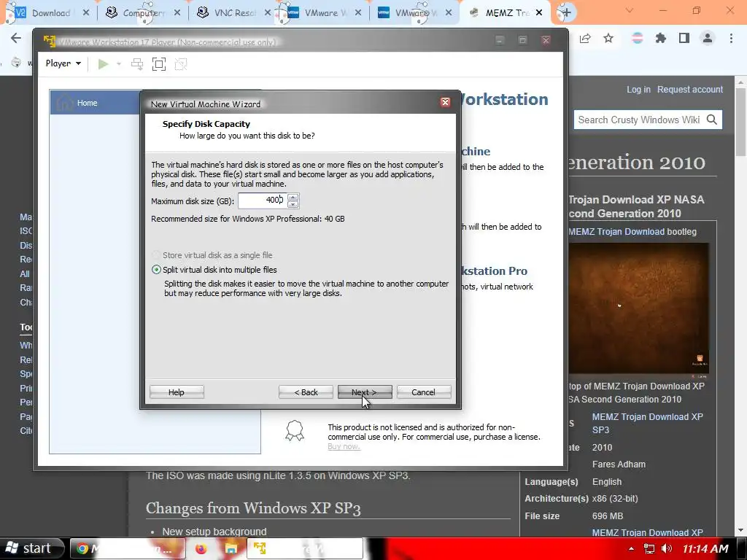Click the Log in link on wiki
Image resolution: width=747 pixels, height=560 pixels.
pos(638,90)
